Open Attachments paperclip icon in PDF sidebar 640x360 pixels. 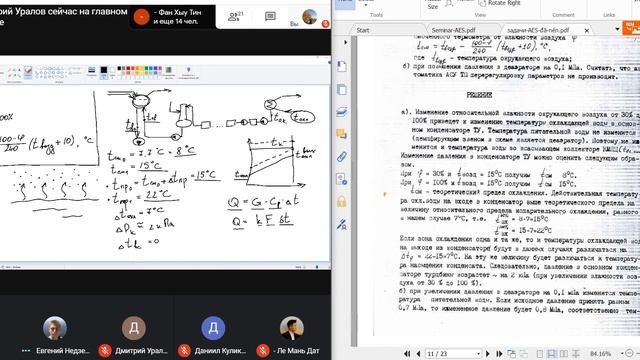pyautogui.click(x=342, y=156)
